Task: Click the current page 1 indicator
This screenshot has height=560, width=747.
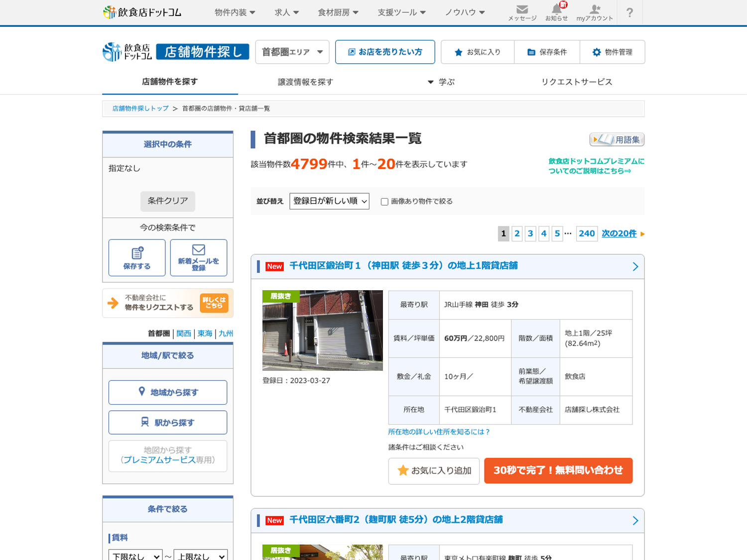Action: coord(503,233)
